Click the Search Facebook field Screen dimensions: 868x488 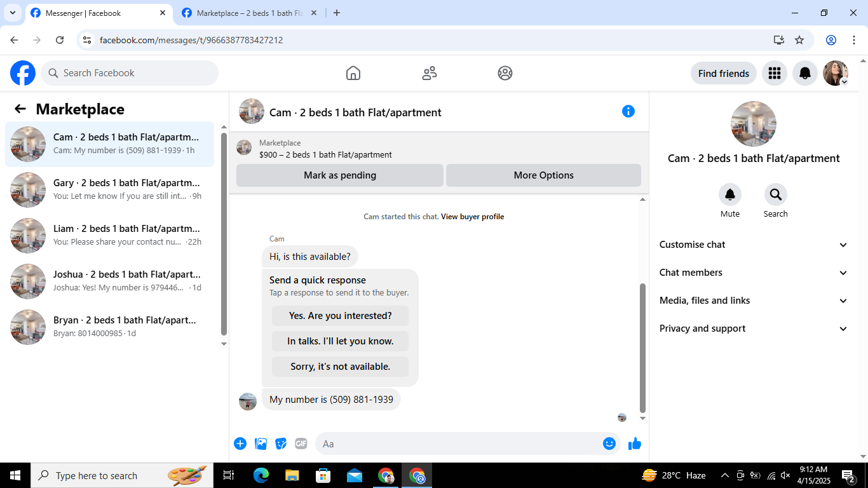130,73
